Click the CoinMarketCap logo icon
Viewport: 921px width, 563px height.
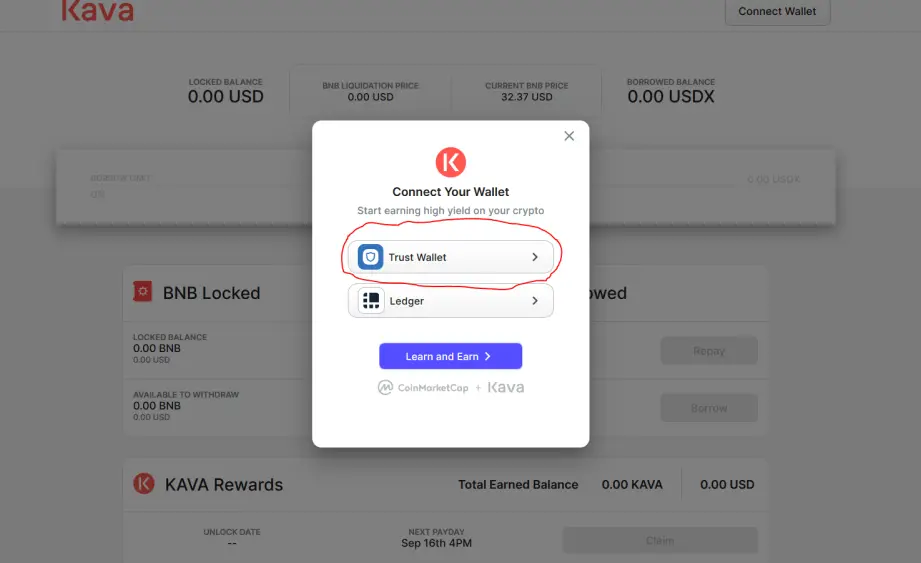(x=385, y=387)
